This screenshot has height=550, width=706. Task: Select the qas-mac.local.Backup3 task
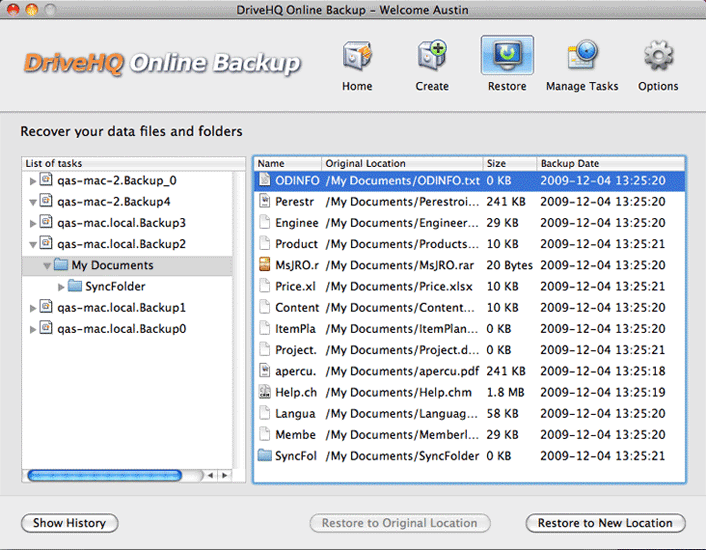(121, 223)
